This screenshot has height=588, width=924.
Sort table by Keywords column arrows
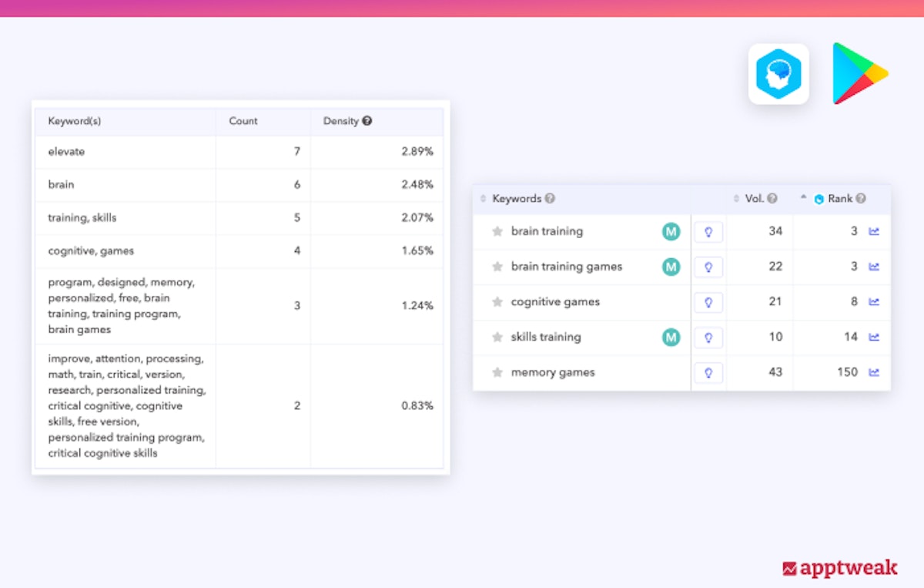point(484,199)
